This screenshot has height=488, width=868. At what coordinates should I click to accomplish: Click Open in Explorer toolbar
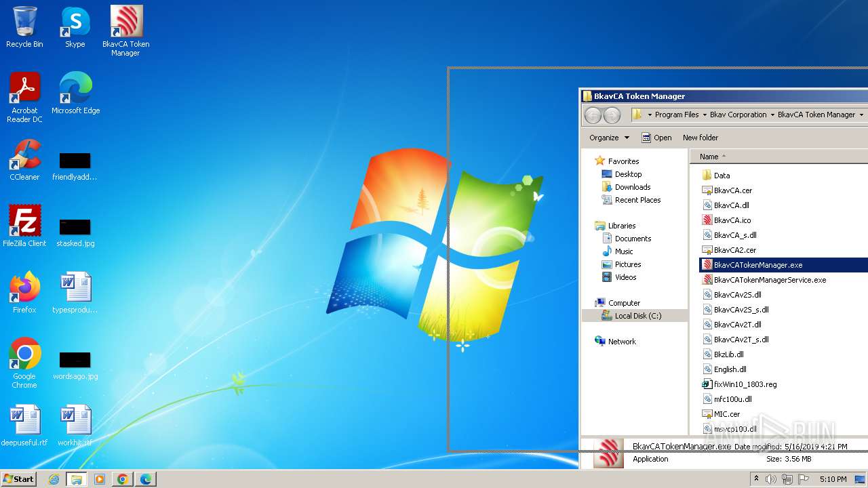[656, 138]
